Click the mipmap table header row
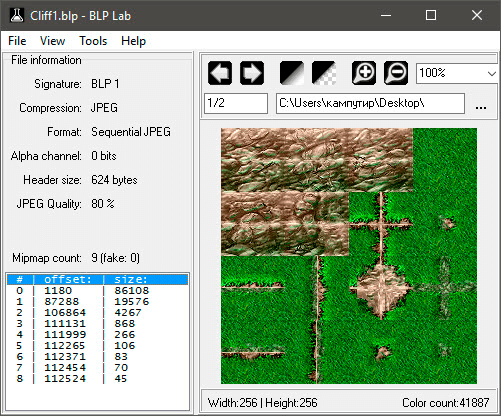 [98, 279]
